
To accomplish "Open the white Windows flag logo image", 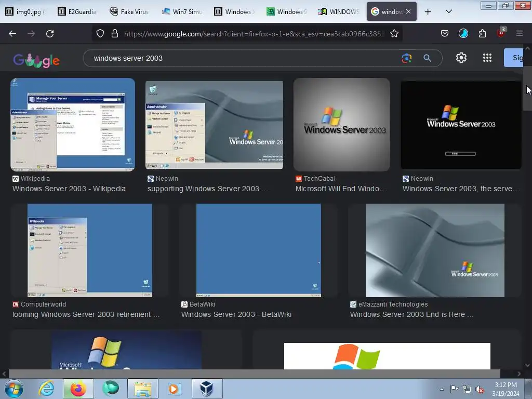I will click(x=387, y=356).
